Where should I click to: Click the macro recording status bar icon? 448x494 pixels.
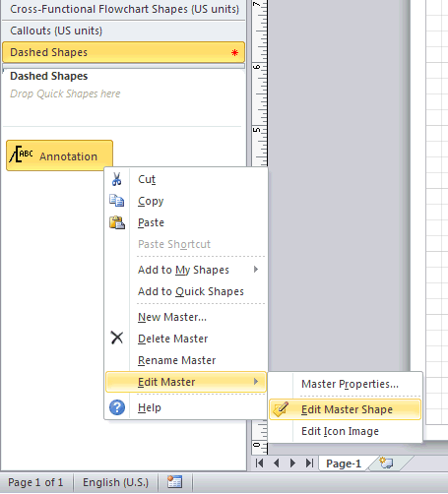coord(174,482)
